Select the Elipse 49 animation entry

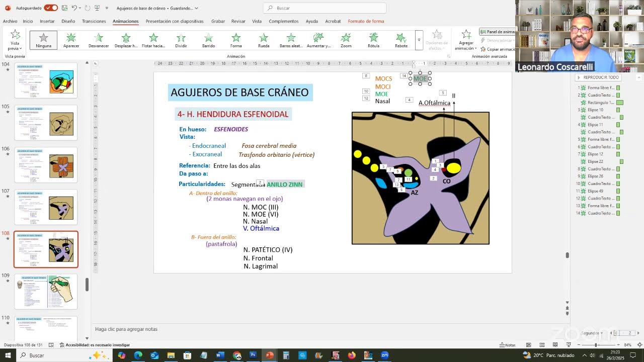coord(598,191)
